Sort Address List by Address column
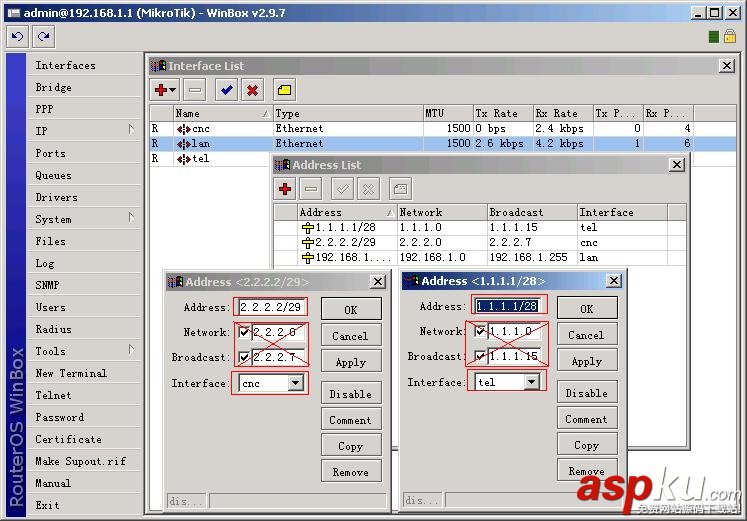Viewport: 747px width, 521px height. [347, 212]
